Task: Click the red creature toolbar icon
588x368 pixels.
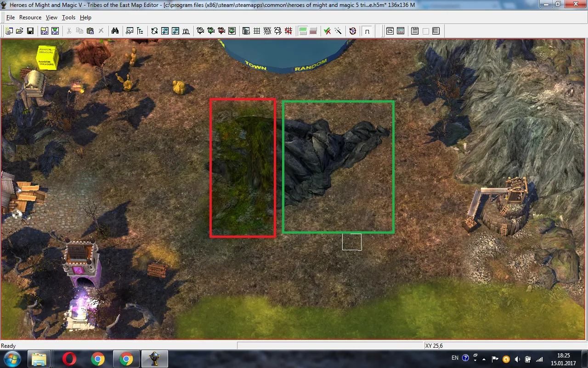Action: pyautogui.click(x=221, y=31)
